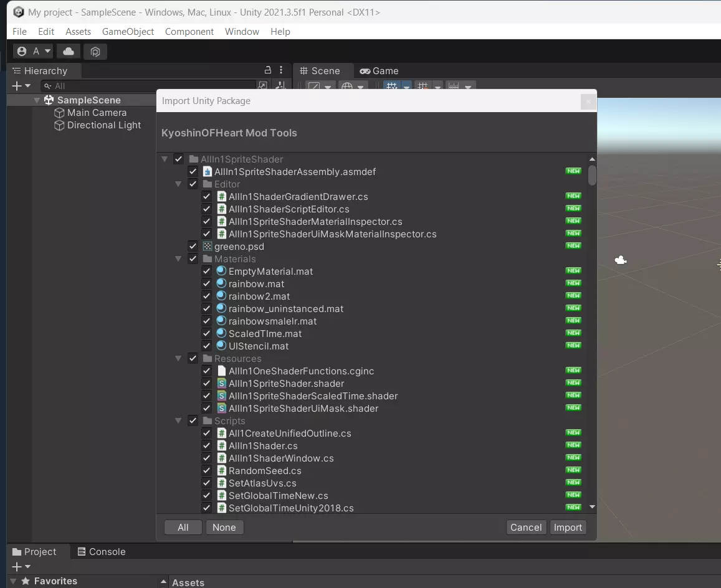This screenshot has width=721, height=588.
Task: Uncheck the Resources folder checkbox
Action: (193, 359)
